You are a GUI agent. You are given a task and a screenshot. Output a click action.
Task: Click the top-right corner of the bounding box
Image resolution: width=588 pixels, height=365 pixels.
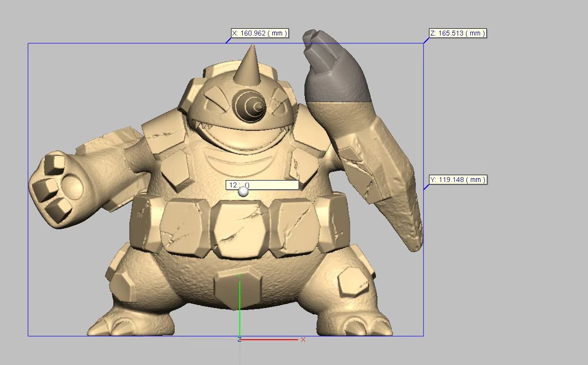423,44
